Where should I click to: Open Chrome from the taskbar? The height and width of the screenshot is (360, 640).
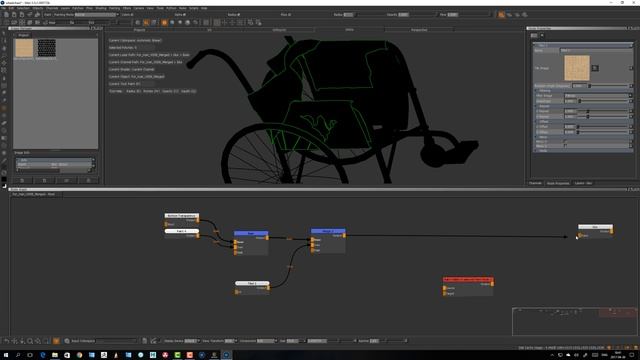click(x=79, y=355)
